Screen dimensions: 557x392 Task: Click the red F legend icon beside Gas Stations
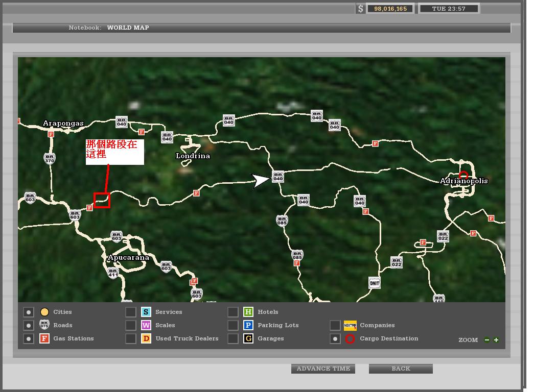44,338
